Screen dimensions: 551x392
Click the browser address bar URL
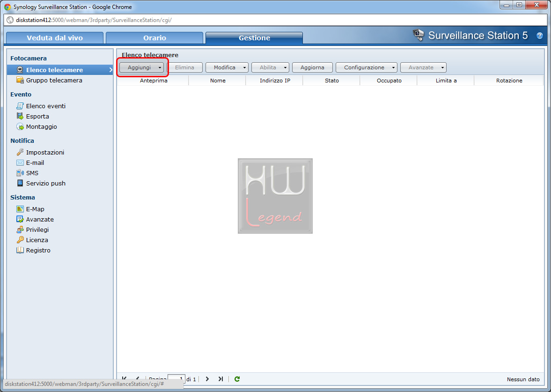[x=94, y=20]
